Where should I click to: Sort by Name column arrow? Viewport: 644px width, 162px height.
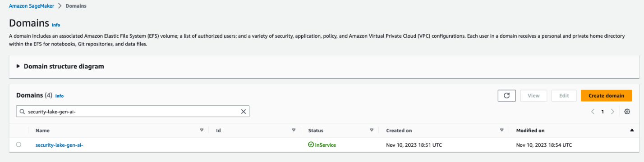coord(202,130)
